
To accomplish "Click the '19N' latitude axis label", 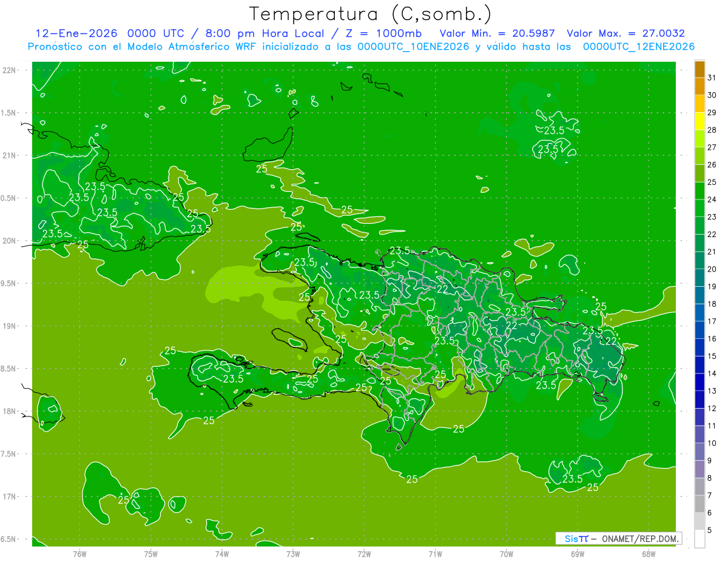I will [x=9, y=326].
